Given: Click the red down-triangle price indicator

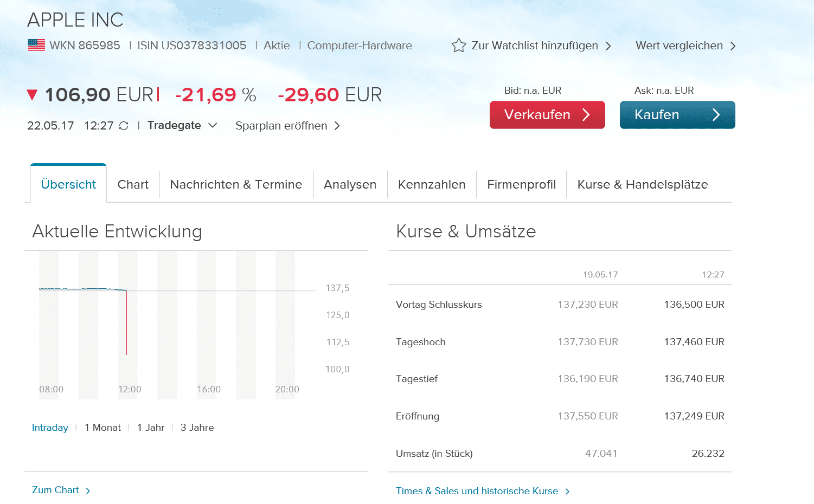Looking at the screenshot, I should (32, 95).
